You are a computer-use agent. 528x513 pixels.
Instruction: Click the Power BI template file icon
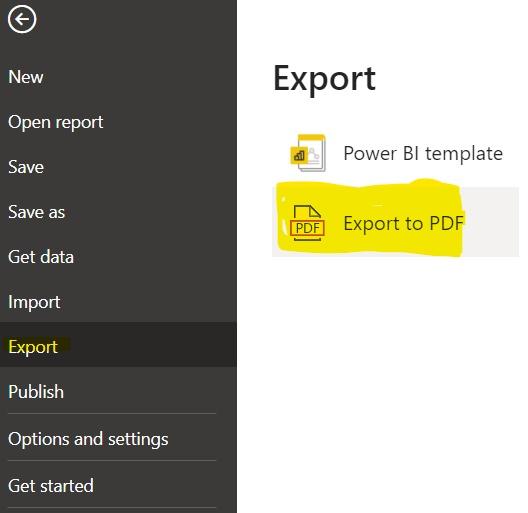point(308,153)
